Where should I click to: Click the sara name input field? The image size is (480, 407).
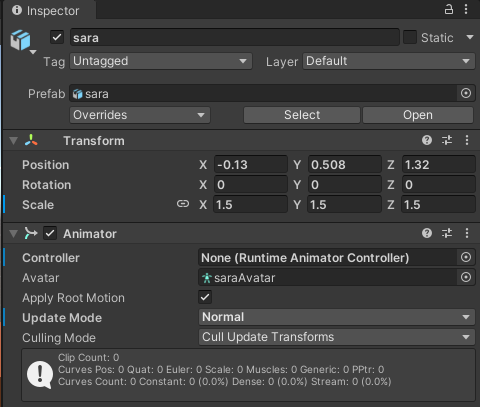[x=235, y=37]
